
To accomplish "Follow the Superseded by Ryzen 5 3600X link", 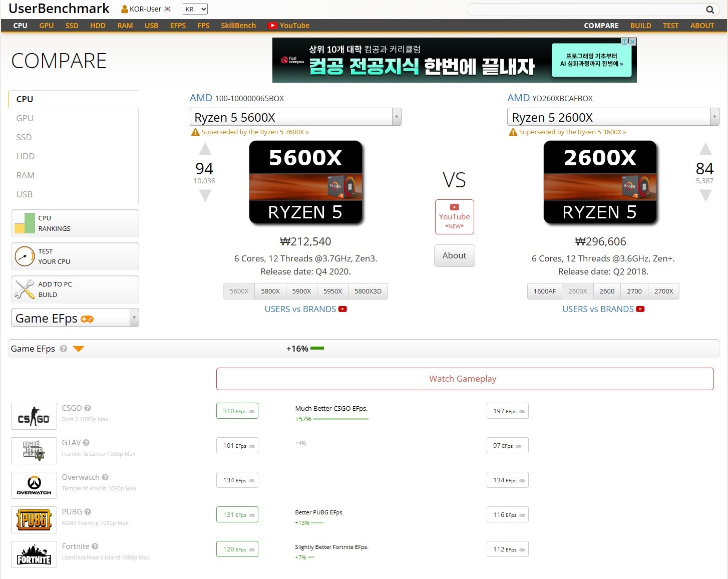I will coord(573,132).
